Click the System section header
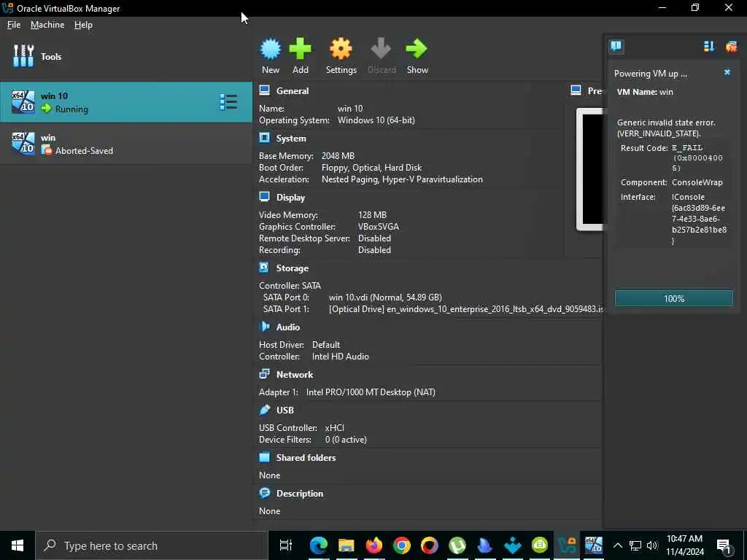 pos(291,139)
